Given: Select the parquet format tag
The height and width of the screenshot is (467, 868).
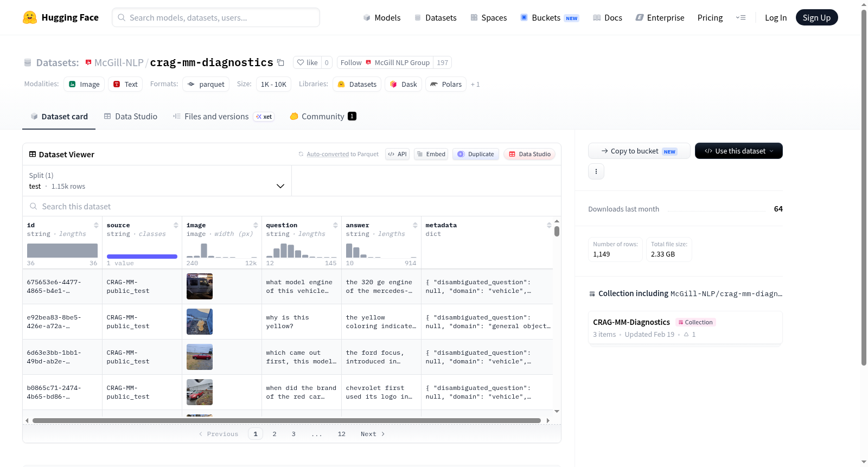Looking at the screenshot, I should click(206, 84).
